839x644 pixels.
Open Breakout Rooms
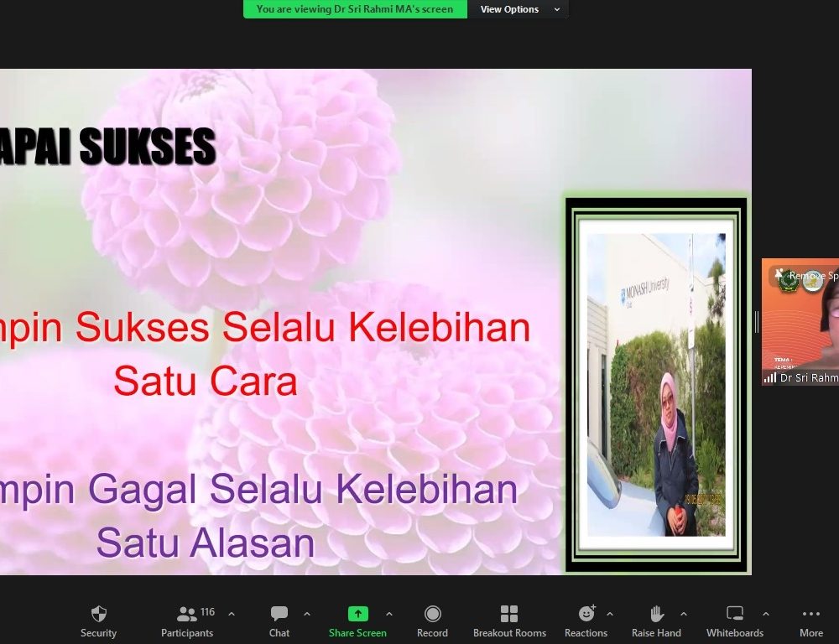(x=509, y=621)
